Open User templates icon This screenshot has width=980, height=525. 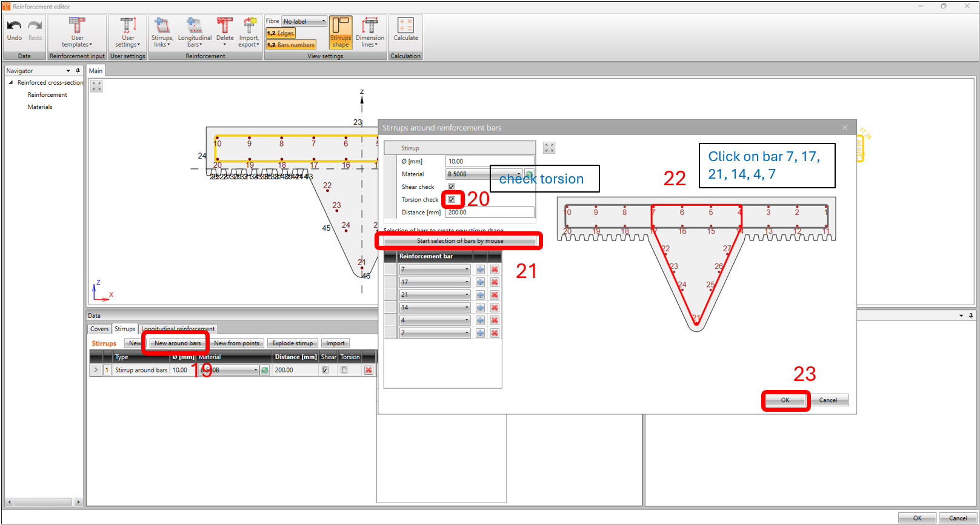click(77, 26)
